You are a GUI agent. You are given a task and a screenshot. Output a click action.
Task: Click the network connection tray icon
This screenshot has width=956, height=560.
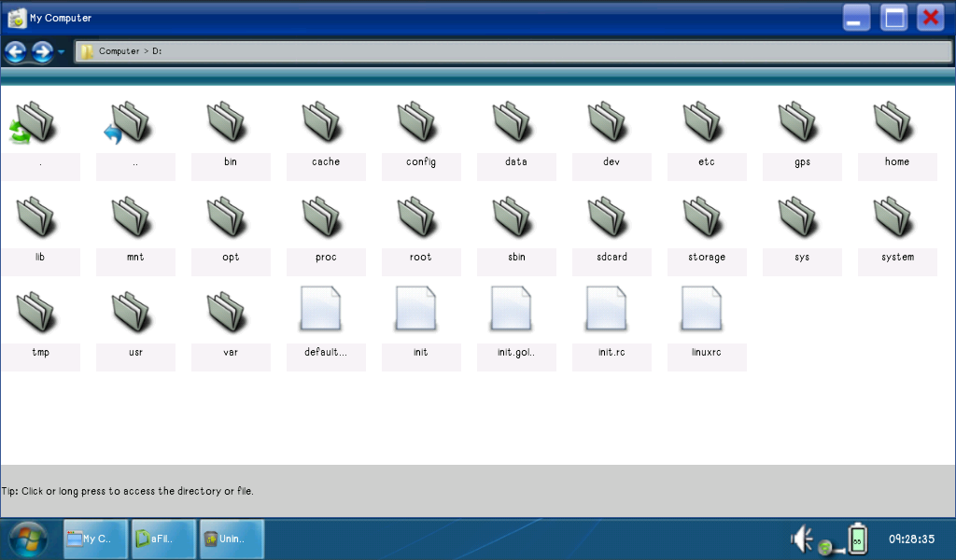pyautogui.click(x=830, y=547)
